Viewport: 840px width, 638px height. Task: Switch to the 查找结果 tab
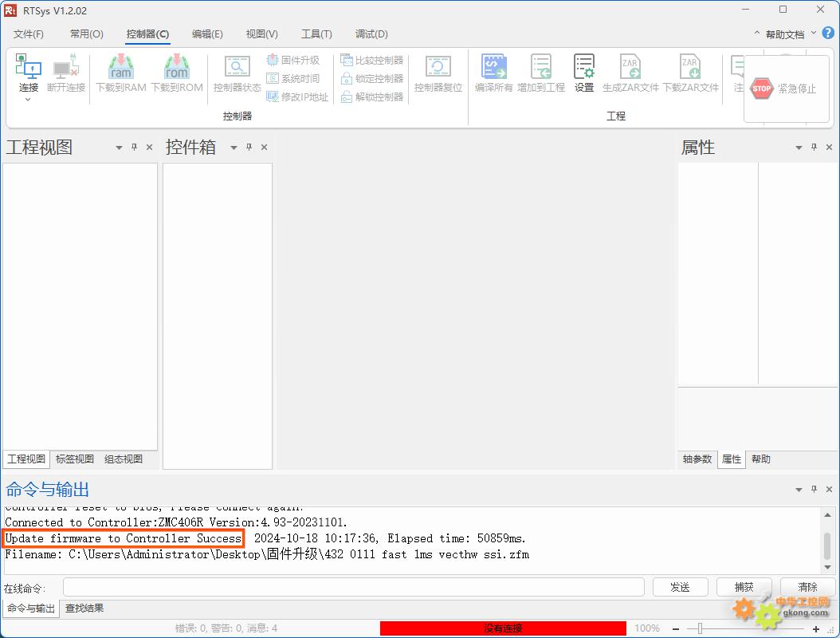point(84,608)
